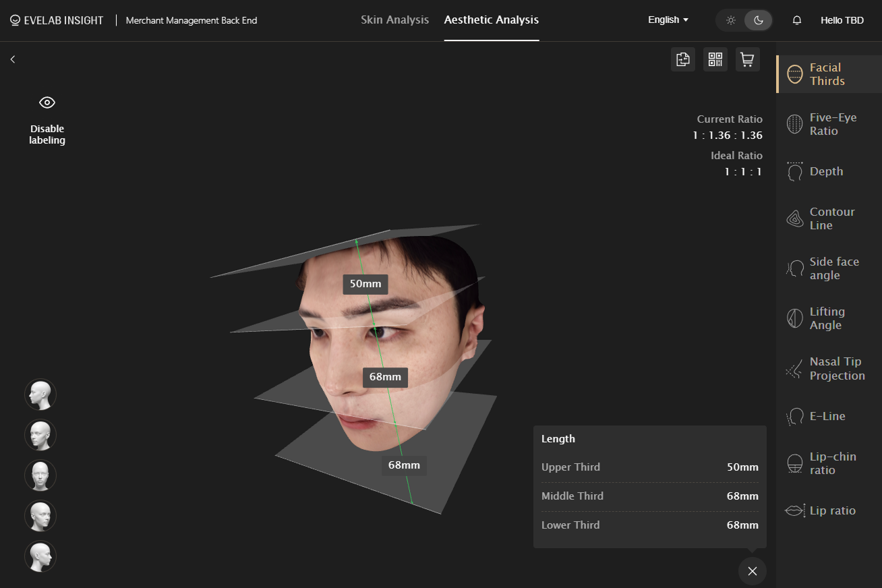This screenshot has height=588, width=882.
Task: Close the Length panel
Action: point(753,571)
